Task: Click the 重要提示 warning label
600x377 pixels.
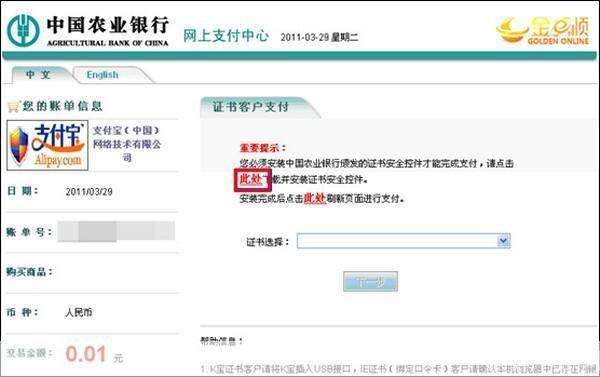Action: tap(262, 148)
